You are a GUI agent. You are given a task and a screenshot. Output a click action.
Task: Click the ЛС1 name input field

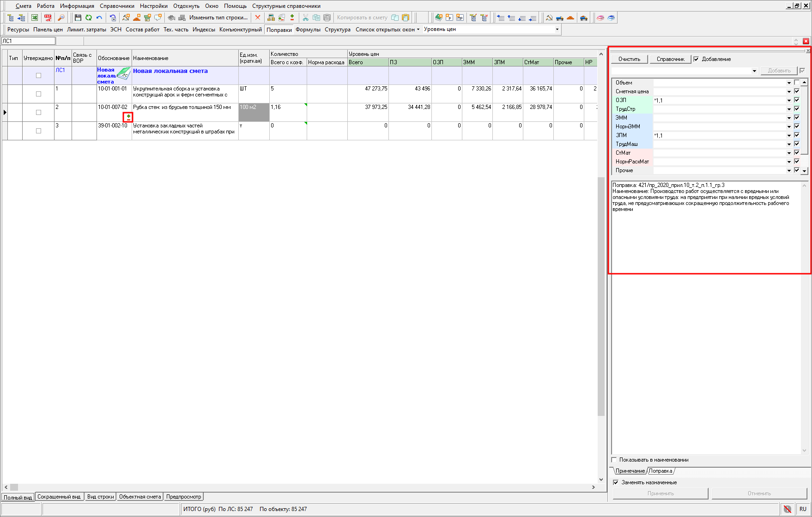(x=28, y=41)
